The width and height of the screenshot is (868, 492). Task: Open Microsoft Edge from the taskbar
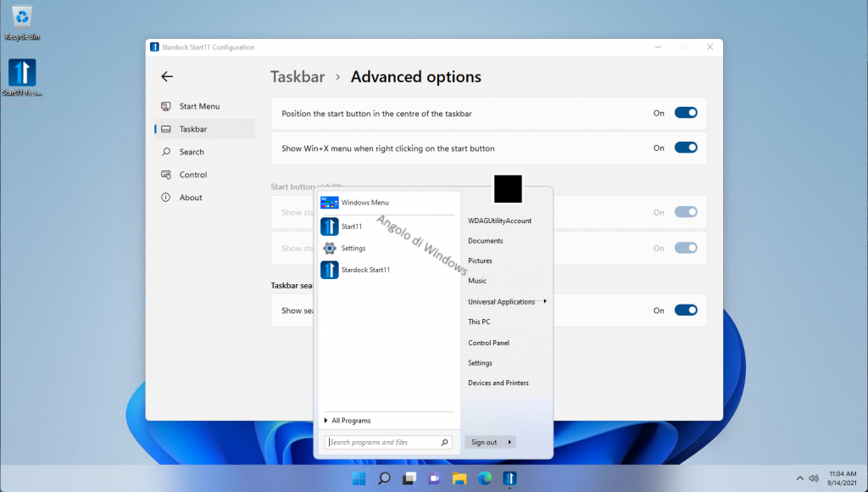pos(485,478)
